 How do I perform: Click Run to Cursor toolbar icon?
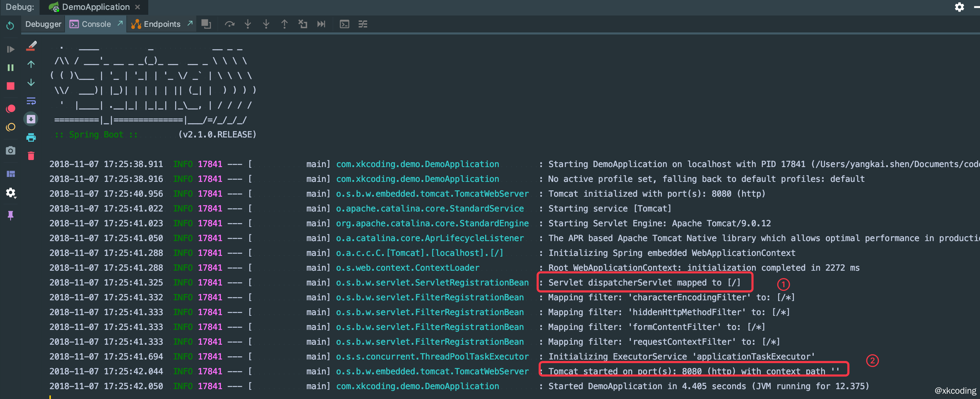[321, 24]
